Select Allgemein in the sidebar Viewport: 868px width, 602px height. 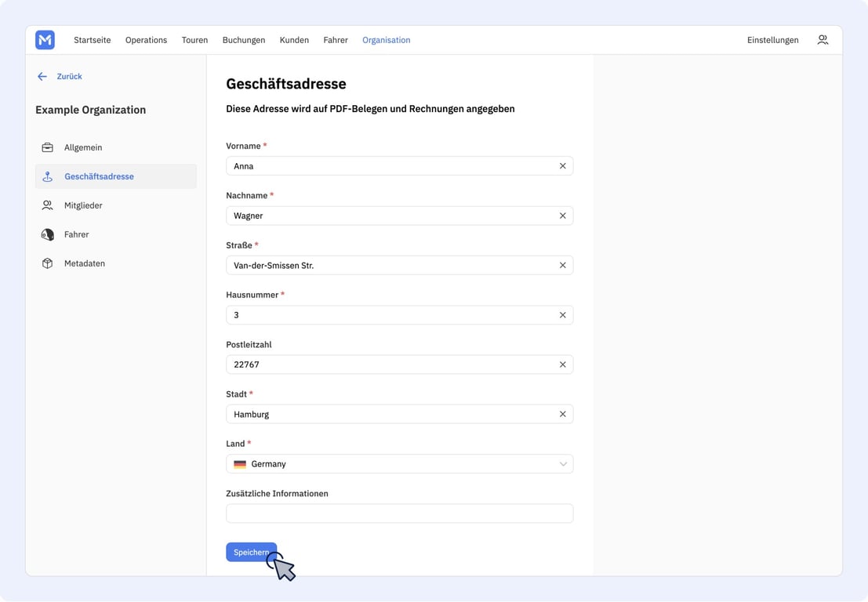[x=116, y=147]
